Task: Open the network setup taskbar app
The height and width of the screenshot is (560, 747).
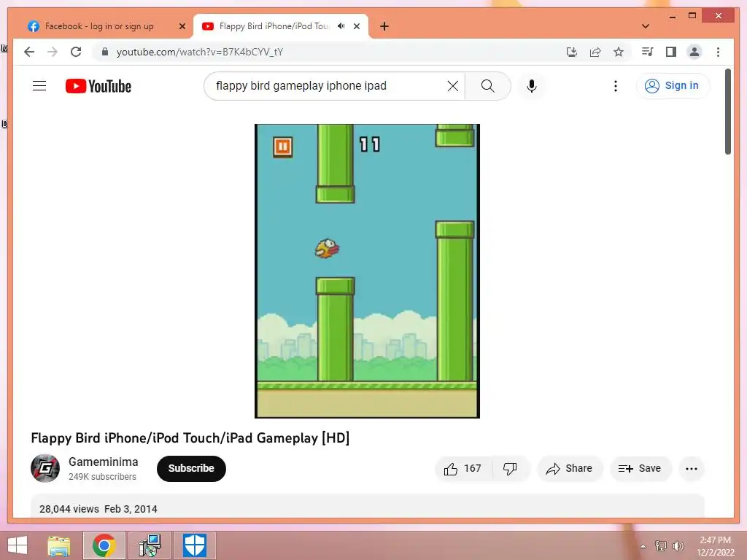Action: (x=150, y=545)
